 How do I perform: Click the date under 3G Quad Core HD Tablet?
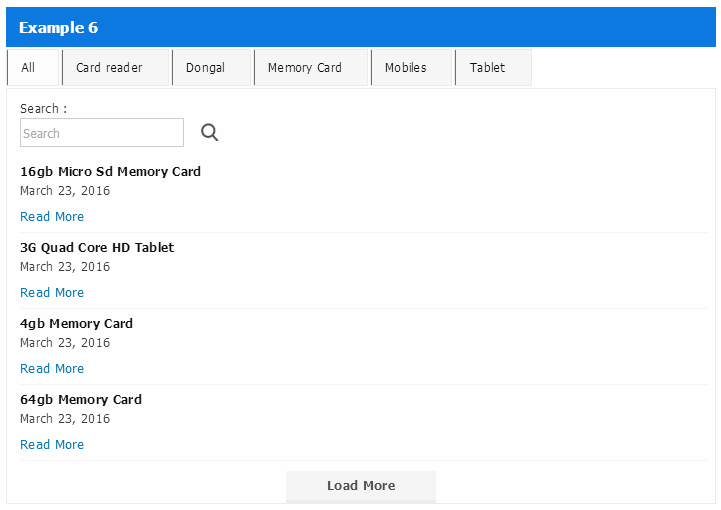click(x=65, y=267)
